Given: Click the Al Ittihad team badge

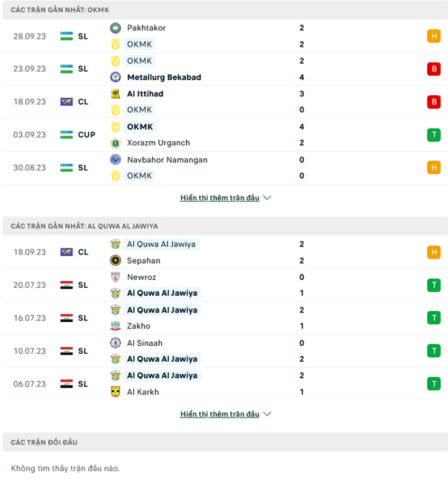Looking at the screenshot, I should [115, 94].
